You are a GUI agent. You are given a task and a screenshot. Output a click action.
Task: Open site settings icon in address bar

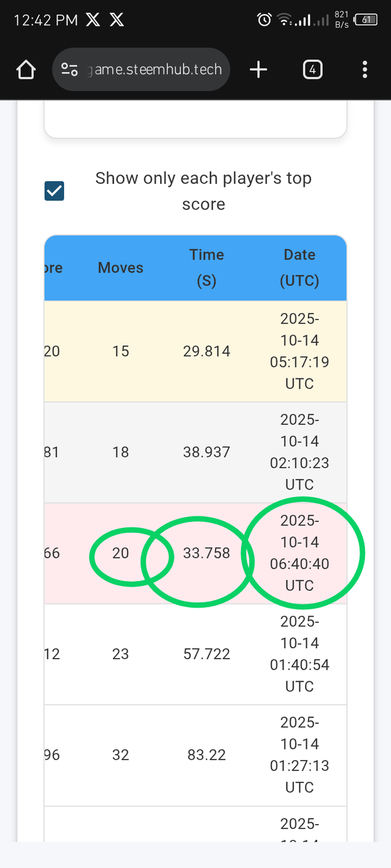click(x=70, y=70)
